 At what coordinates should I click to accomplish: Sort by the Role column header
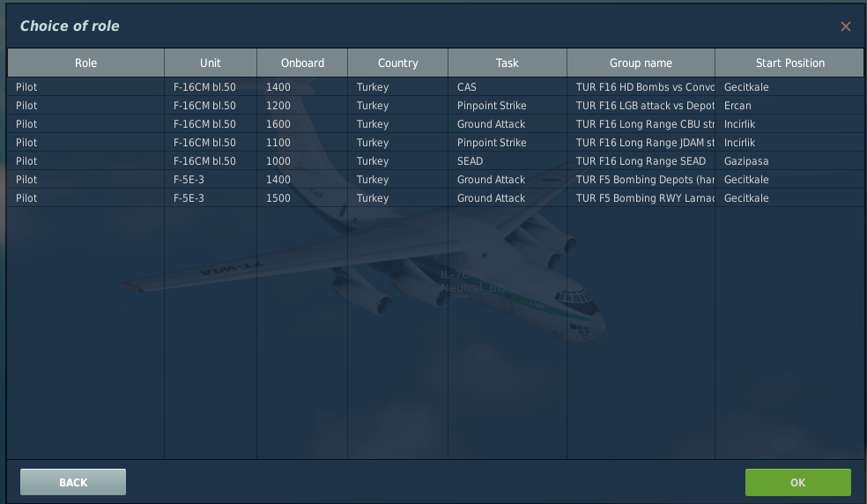pos(86,63)
